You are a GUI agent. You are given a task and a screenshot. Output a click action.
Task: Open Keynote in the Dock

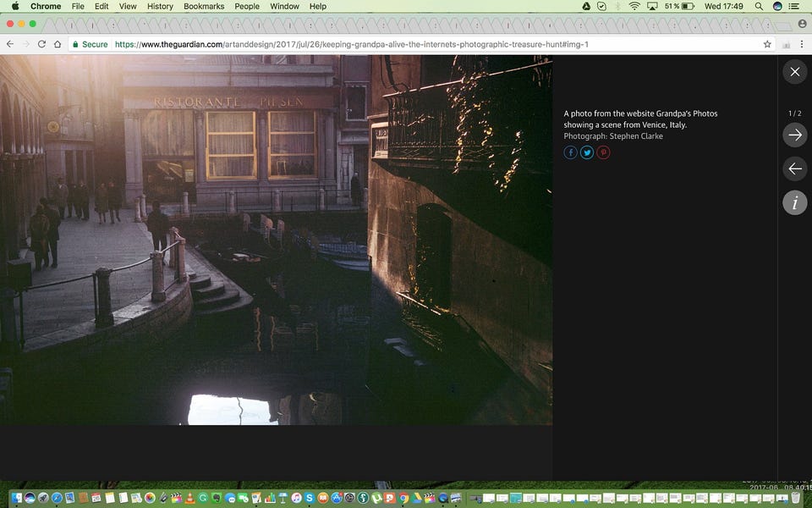point(283,498)
